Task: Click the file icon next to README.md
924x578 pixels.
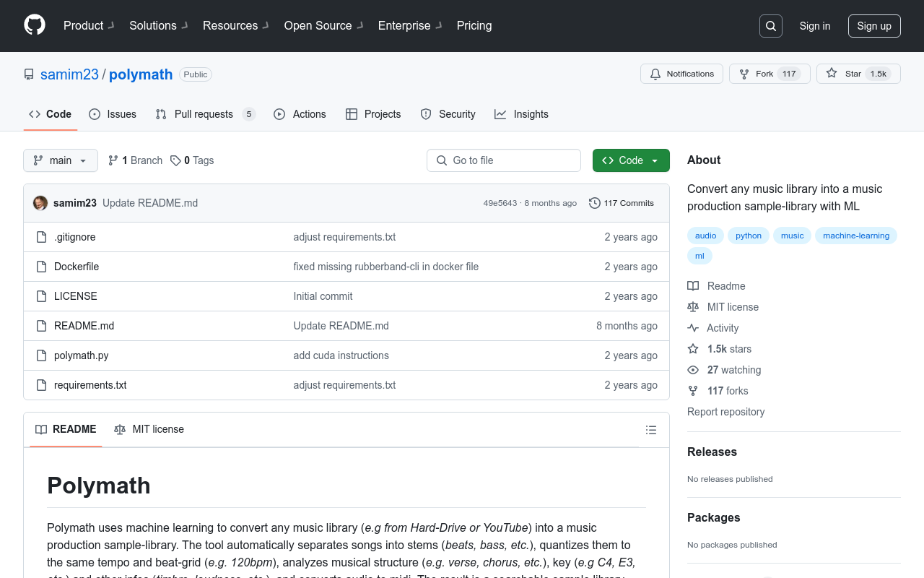Action: tap(42, 326)
